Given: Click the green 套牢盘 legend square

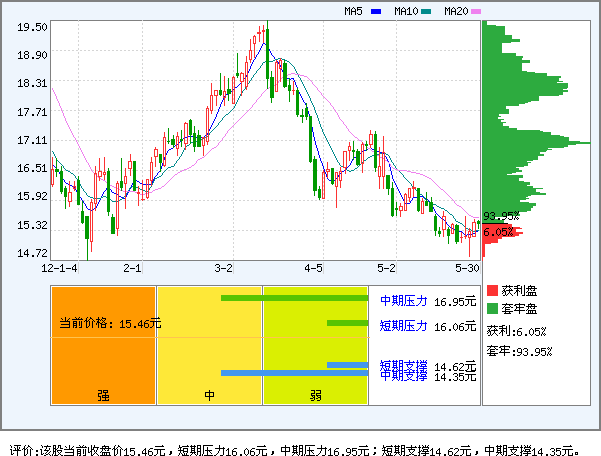Looking at the screenshot, I should tap(491, 309).
